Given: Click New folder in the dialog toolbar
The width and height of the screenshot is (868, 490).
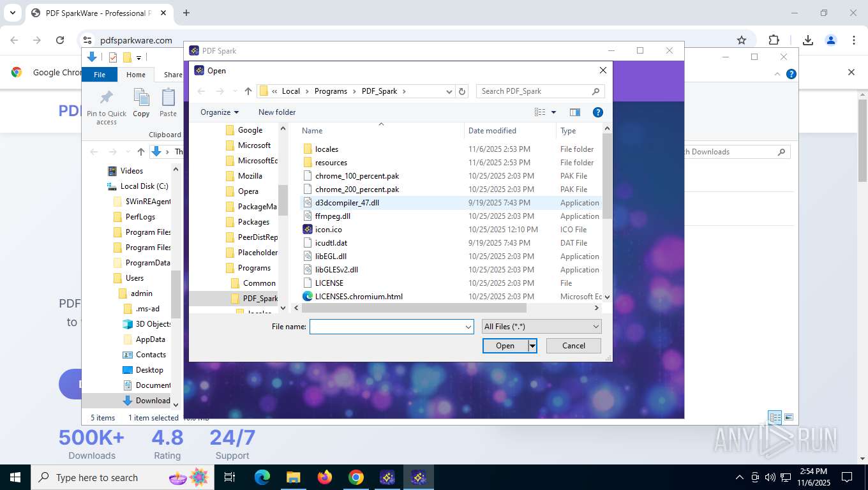Looking at the screenshot, I should 277,112.
